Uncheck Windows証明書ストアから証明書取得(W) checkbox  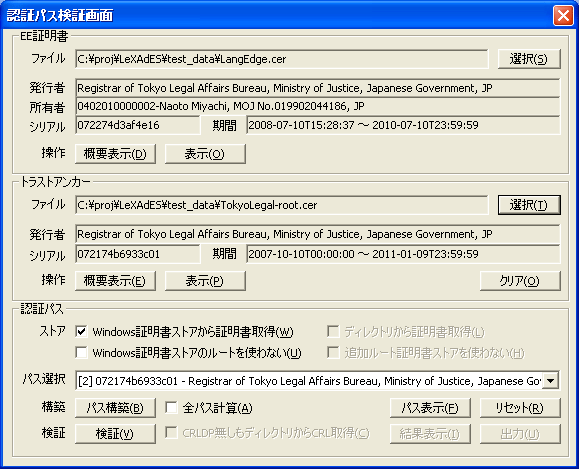(81, 332)
